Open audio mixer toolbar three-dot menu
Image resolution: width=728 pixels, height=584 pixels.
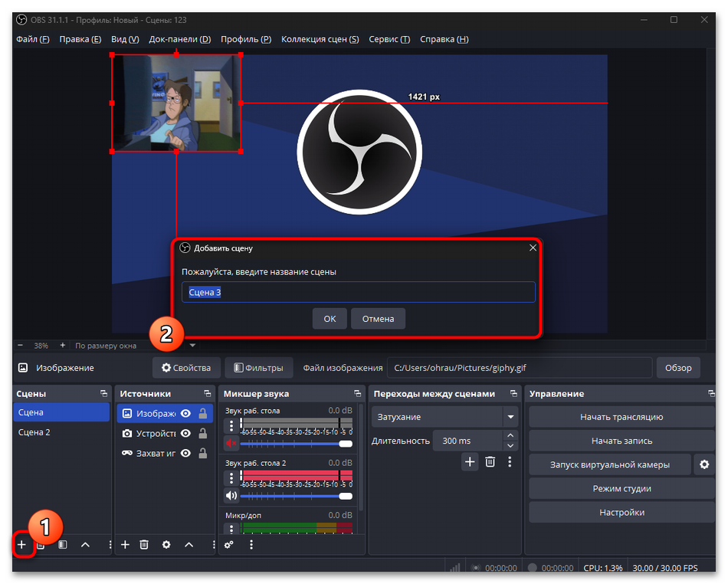[251, 545]
